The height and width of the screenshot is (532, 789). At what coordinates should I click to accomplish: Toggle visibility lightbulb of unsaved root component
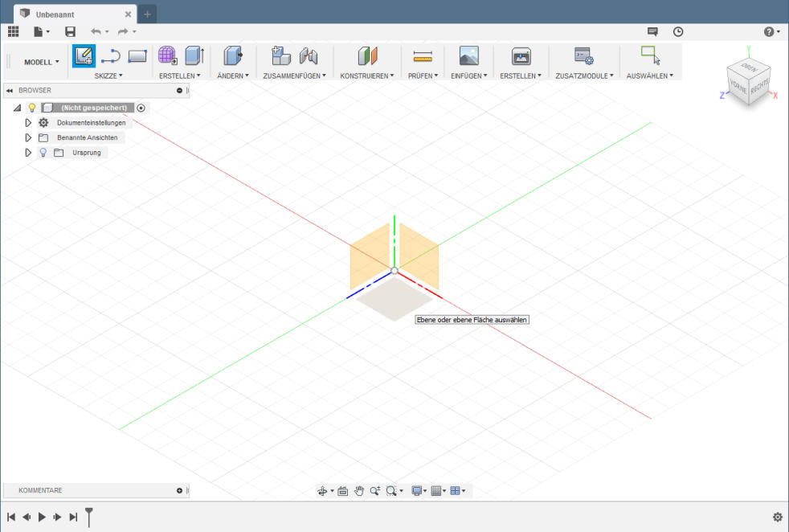(32, 107)
